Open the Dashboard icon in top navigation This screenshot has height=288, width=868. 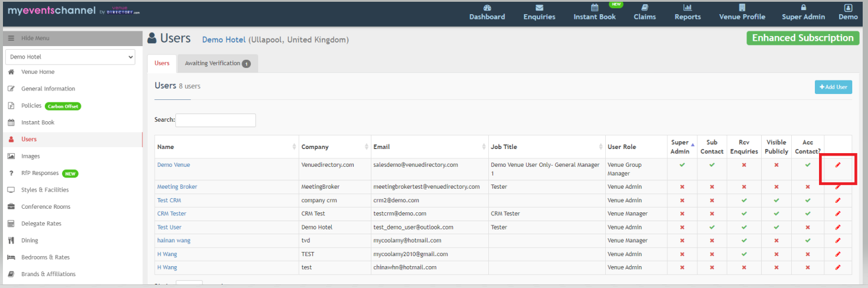pos(487,8)
